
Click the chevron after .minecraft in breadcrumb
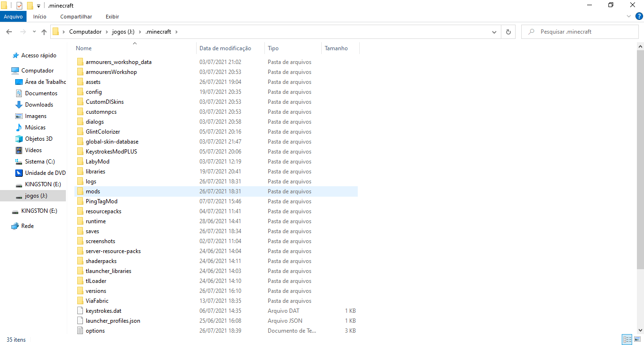tap(176, 32)
